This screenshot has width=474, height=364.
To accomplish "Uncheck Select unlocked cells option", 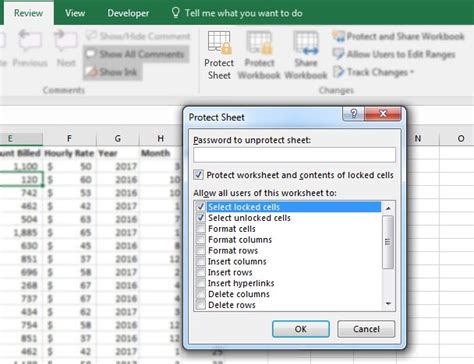I will click(201, 218).
